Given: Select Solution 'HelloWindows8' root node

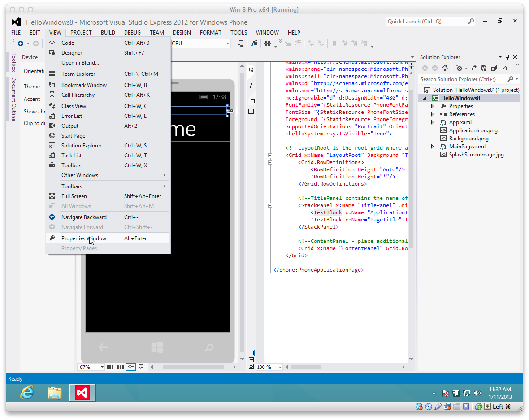Looking at the screenshot, I should tap(472, 90).
